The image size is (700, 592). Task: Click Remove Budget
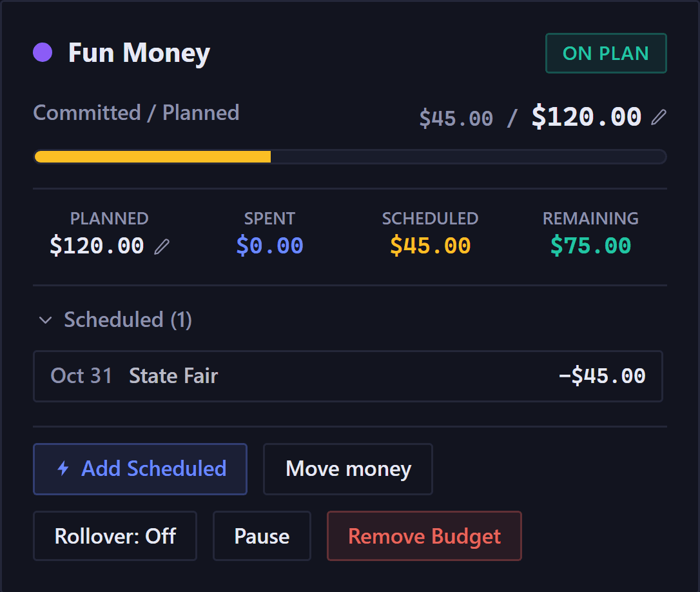click(x=424, y=536)
